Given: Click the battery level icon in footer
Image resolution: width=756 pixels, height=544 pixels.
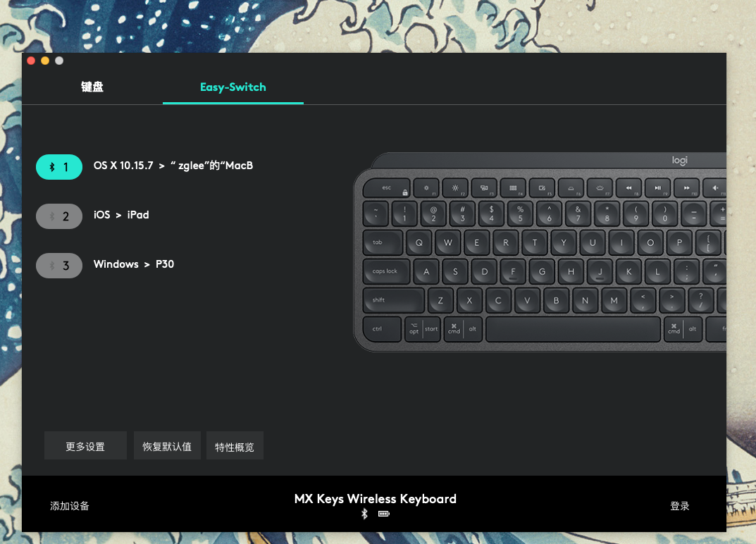Looking at the screenshot, I should click(384, 514).
